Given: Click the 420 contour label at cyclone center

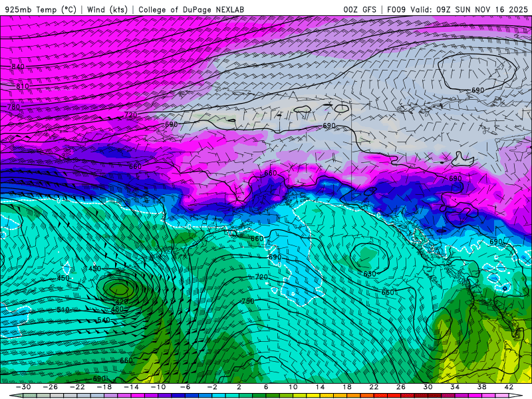Looking at the screenshot, I should [x=122, y=301].
